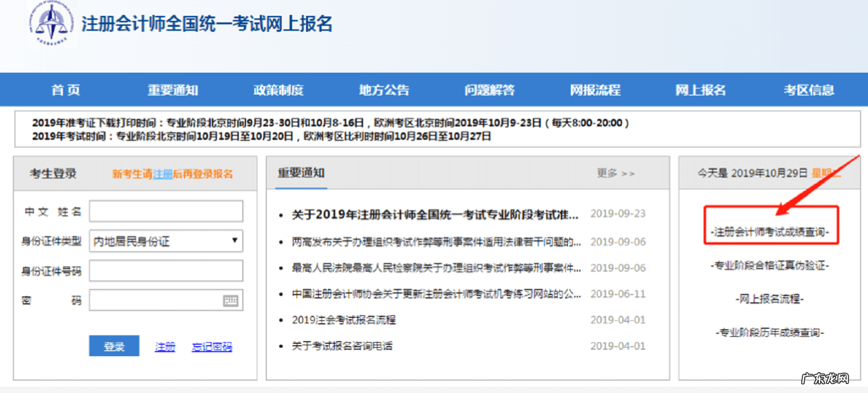
Task: Open 政策制度 menu item
Action: tap(278, 90)
